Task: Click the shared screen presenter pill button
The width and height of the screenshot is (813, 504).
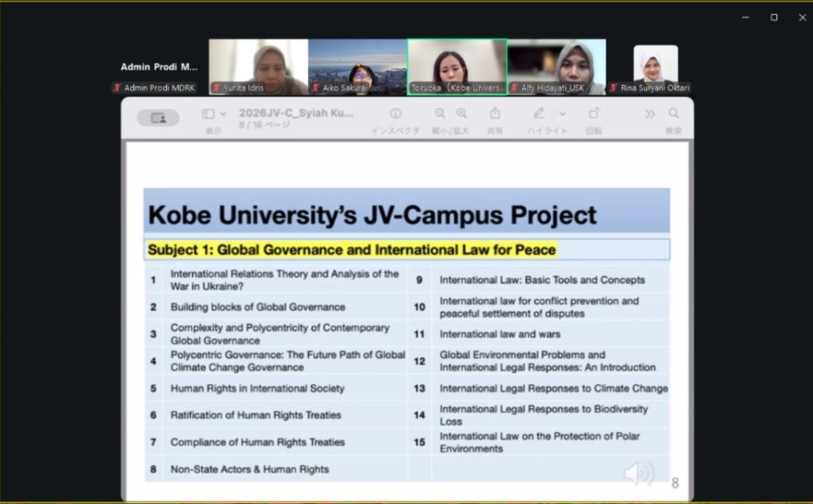Action: pos(158,118)
